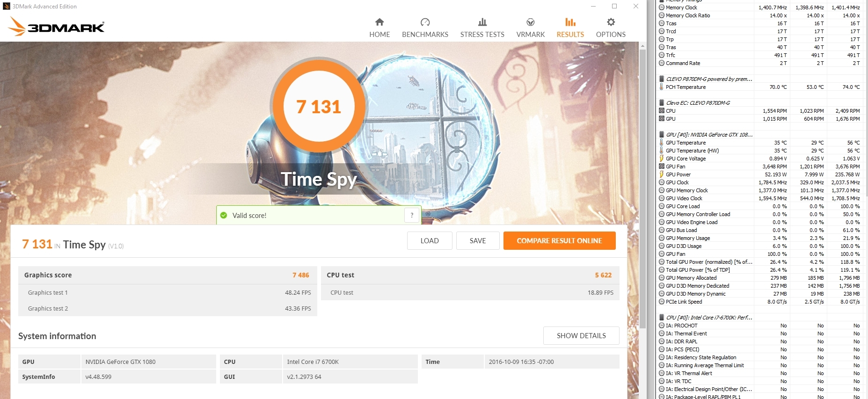Open VRMARK icon in navigation

531,22
